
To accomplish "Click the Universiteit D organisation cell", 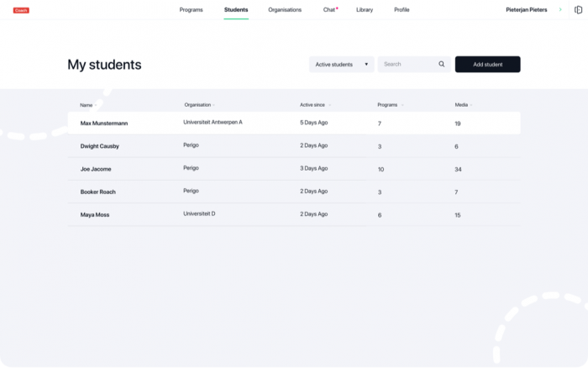I will [199, 213].
